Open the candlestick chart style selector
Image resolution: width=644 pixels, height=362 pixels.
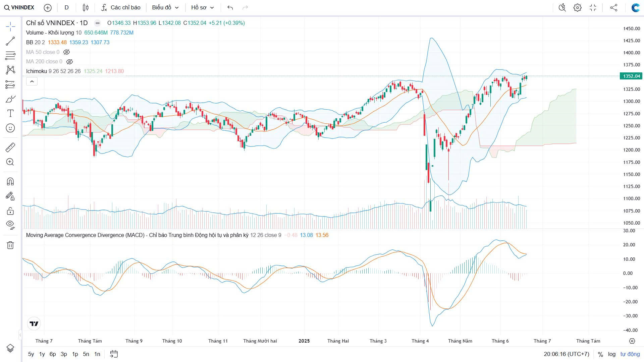click(x=86, y=7)
